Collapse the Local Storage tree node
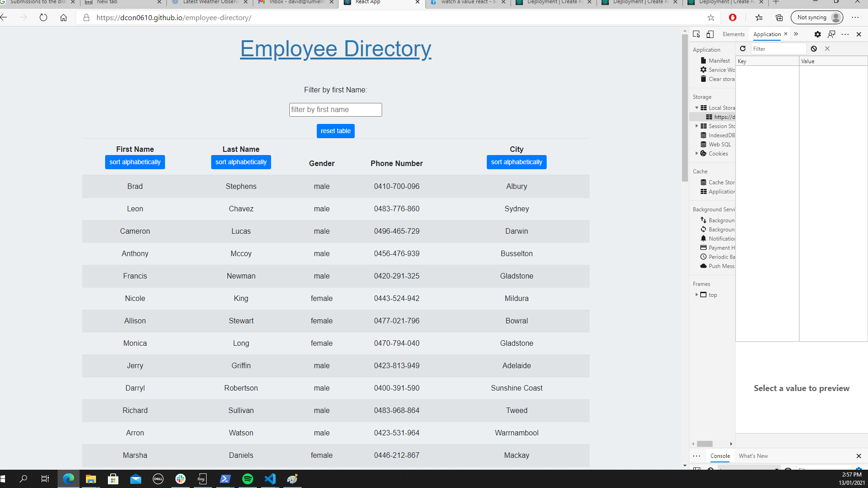This screenshot has width=868, height=488. click(697, 108)
